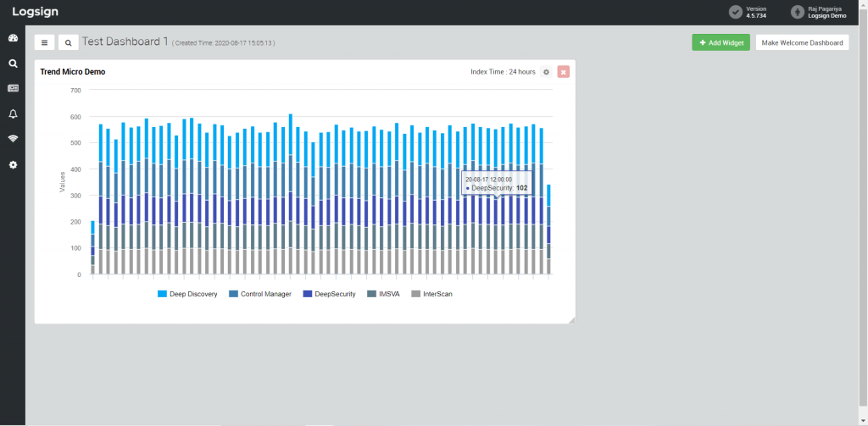Click the Trend Micro Demo widget title
The width and height of the screenshot is (868, 426).
pos(73,72)
